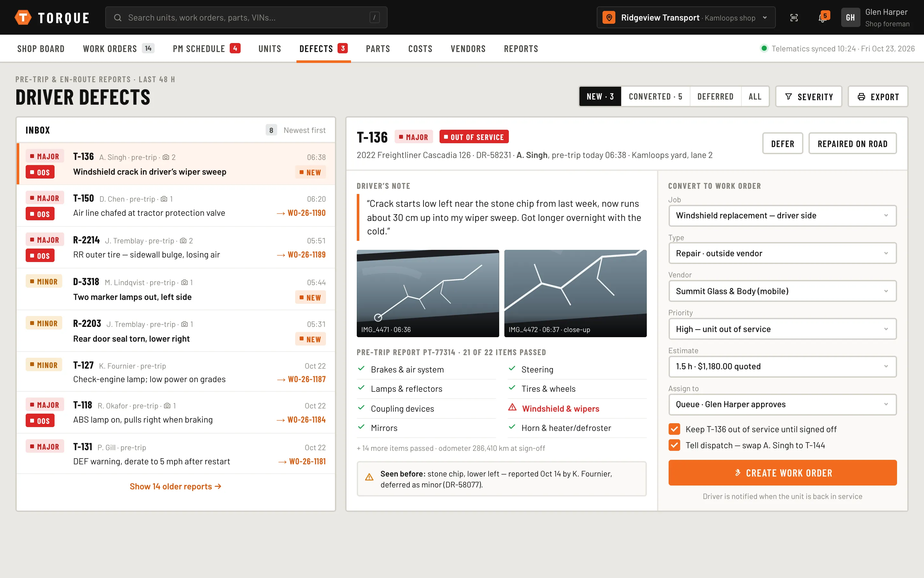This screenshot has height=578, width=924.
Task: Click warning icon in Seen before notice
Action: tap(369, 477)
